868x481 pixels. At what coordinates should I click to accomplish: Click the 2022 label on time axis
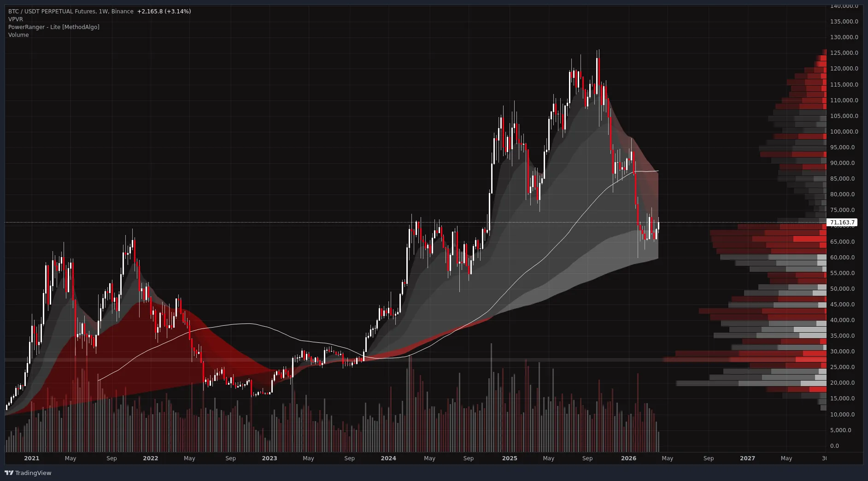click(x=150, y=458)
